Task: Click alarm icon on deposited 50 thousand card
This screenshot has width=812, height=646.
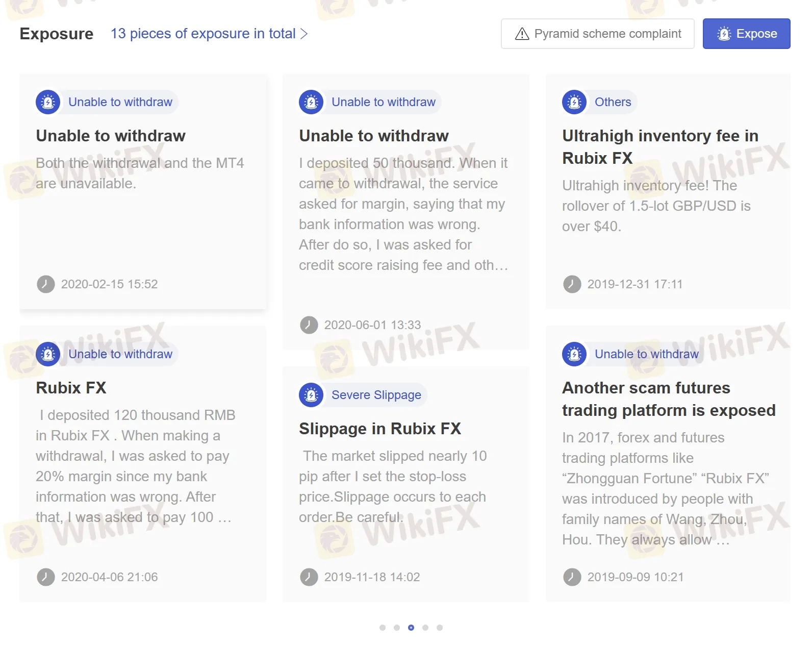Action: point(311,102)
